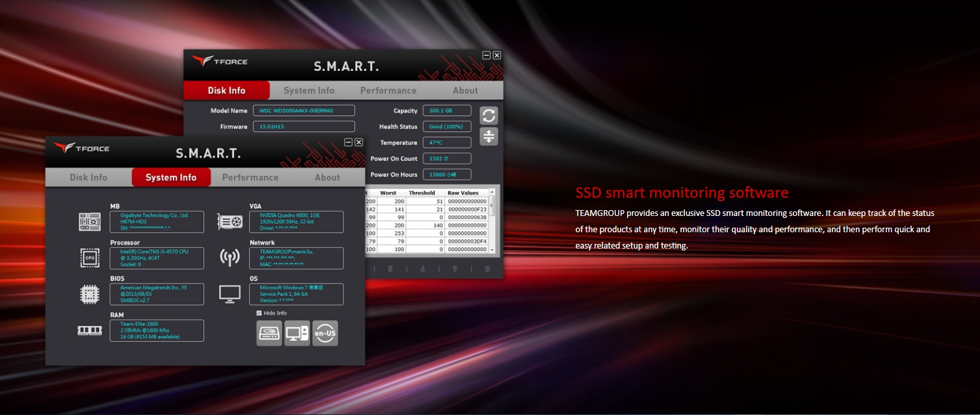
Task: Click the chip icon beside BIOS
Action: coord(90,294)
